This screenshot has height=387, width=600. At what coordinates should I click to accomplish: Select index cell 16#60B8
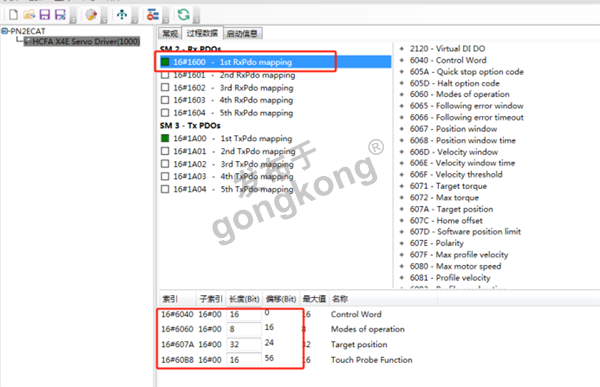pyautogui.click(x=178, y=360)
